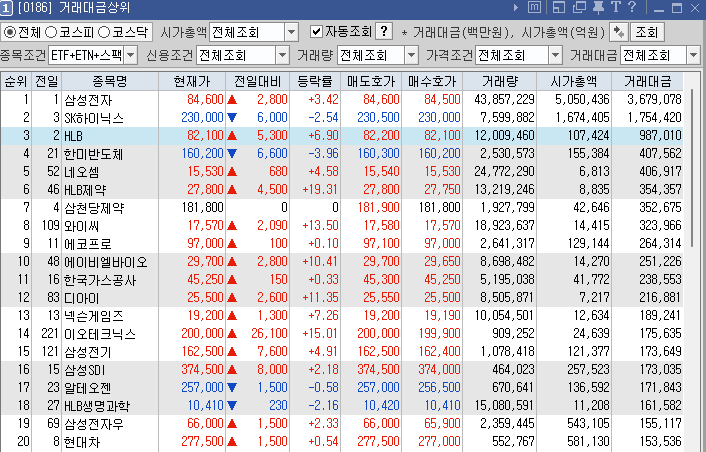The height and width of the screenshot is (452, 706).
Task: Click the right arrow icon in the title bar
Action: pos(516,7)
